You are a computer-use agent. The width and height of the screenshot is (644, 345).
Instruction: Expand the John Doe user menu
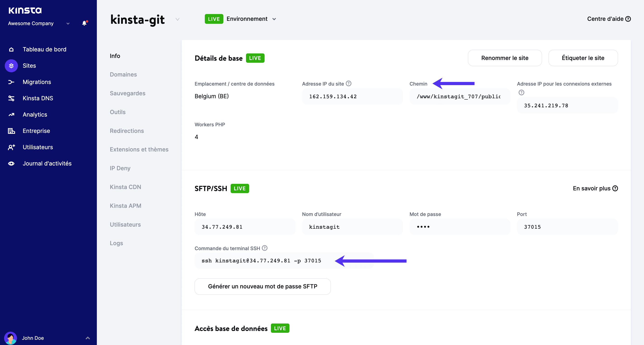(88, 338)
